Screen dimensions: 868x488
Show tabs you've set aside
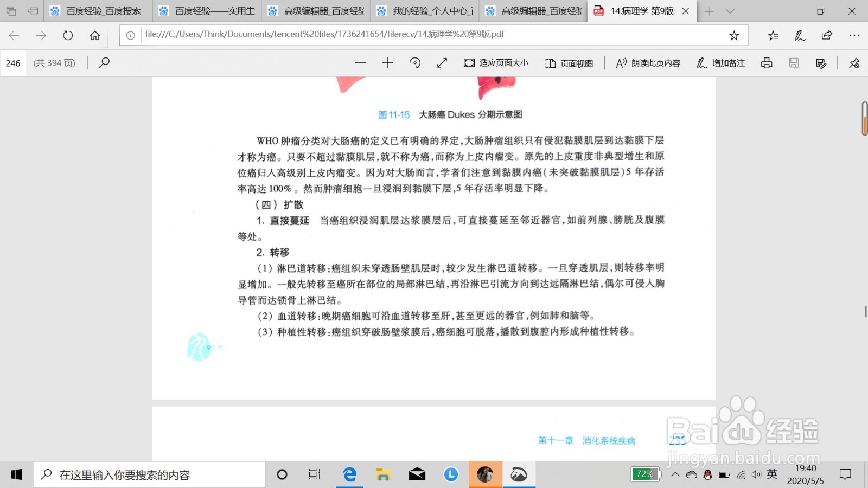(x=11, y=11)
